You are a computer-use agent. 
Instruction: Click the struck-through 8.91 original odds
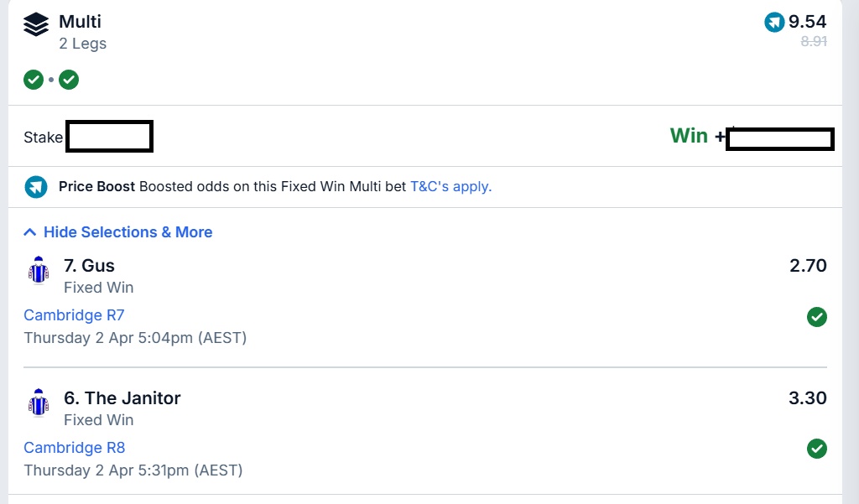(814, 40)
